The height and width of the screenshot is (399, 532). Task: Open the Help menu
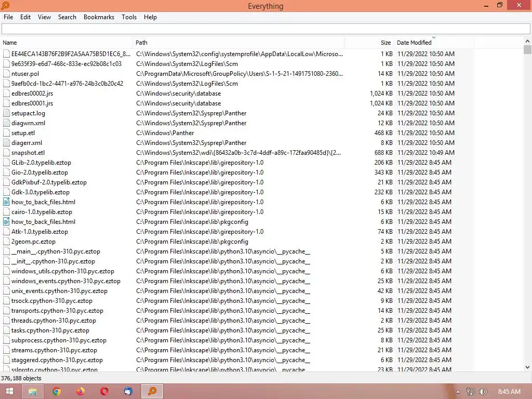click(x=150, y=17)
